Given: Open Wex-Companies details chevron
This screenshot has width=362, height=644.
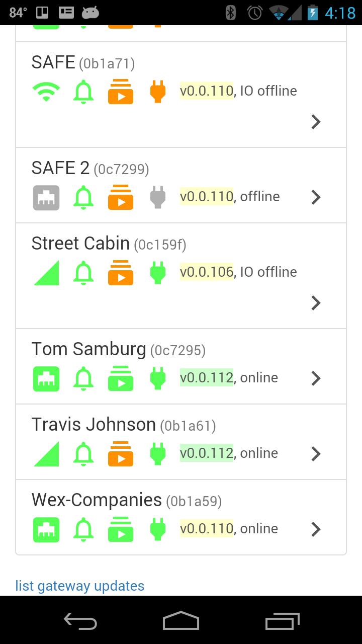Looking at the screenshot, I should pos(316,529).
